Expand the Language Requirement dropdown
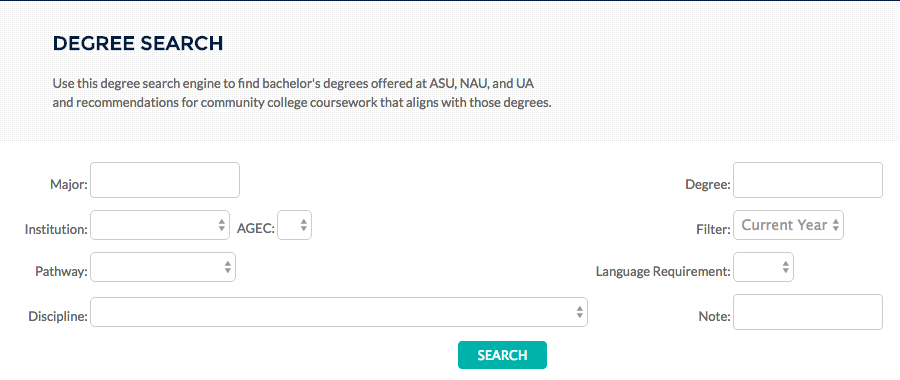Screen dimensions: 900x380 click(x=763, y=267)
